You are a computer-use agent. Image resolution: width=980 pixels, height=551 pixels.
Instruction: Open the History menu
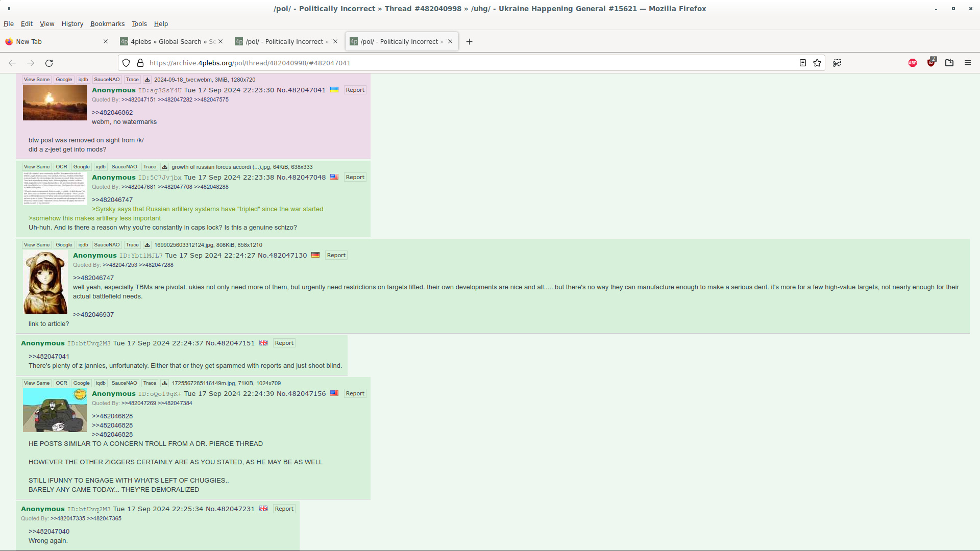(x=72, y=24)
